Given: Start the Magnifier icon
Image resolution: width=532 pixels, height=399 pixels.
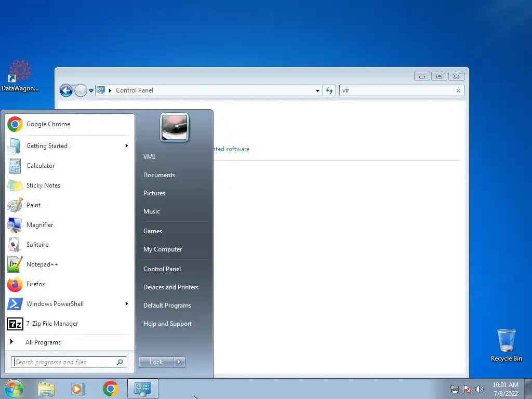Looking at the screenshot, I should pyautogui.click(x=15, y=224).
